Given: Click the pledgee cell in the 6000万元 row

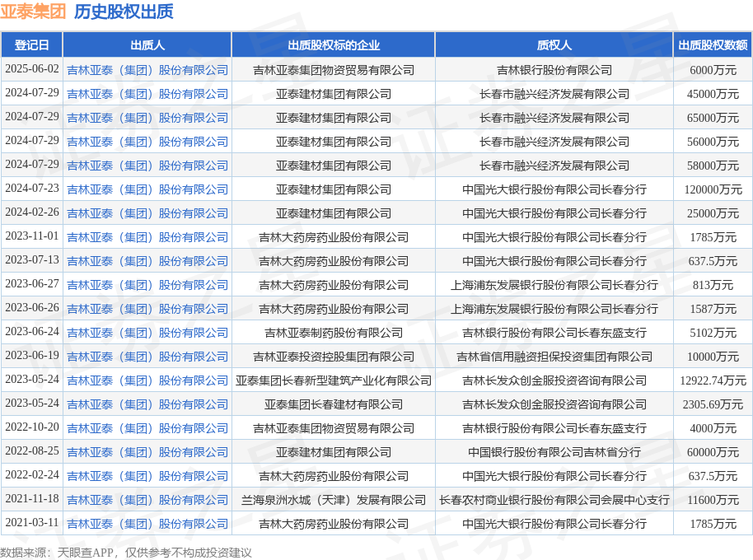Looking at the screenshot, I should point(554,70).
